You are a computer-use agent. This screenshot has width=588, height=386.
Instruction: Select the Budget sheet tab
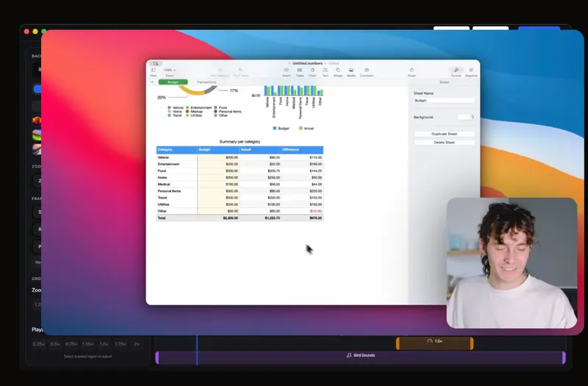(x=173, y=82)
